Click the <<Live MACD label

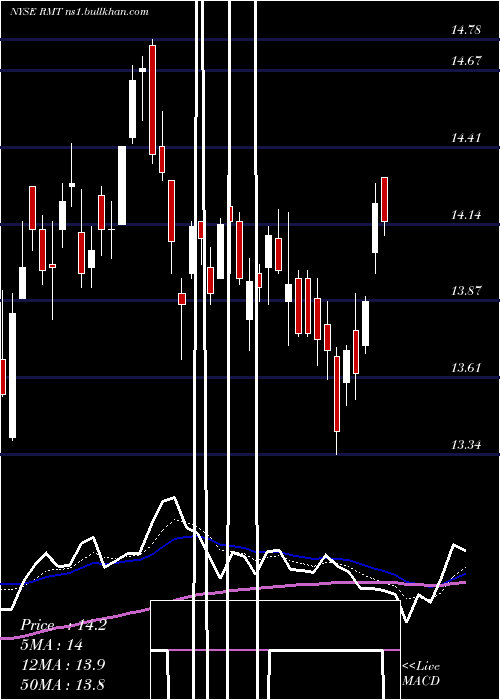coord(421,674)
